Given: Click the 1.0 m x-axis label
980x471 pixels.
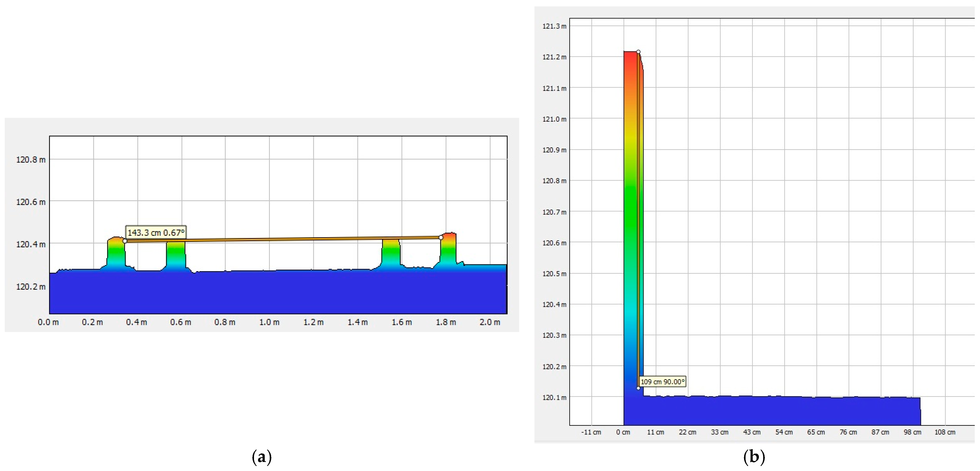Looking at the screenshot, I should 269,322.
